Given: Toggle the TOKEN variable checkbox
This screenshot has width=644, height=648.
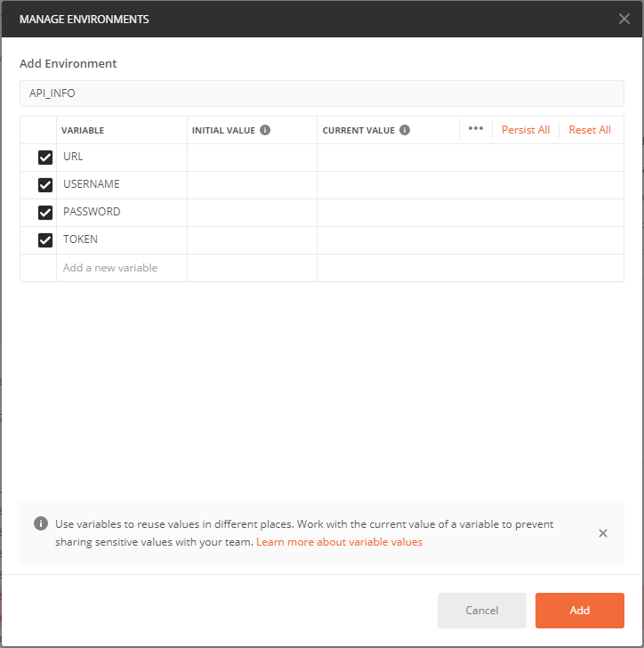Looking at the screenshot, I should tap(45, 240).
